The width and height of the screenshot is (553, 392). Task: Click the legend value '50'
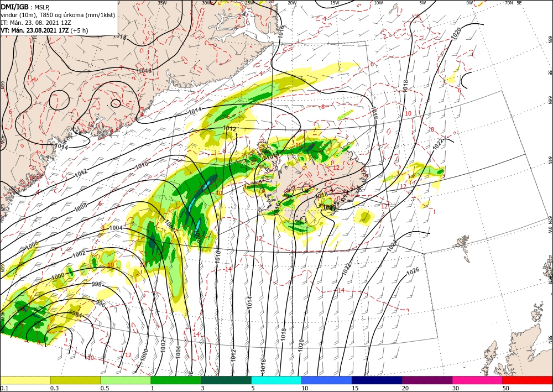click(506, 388)
